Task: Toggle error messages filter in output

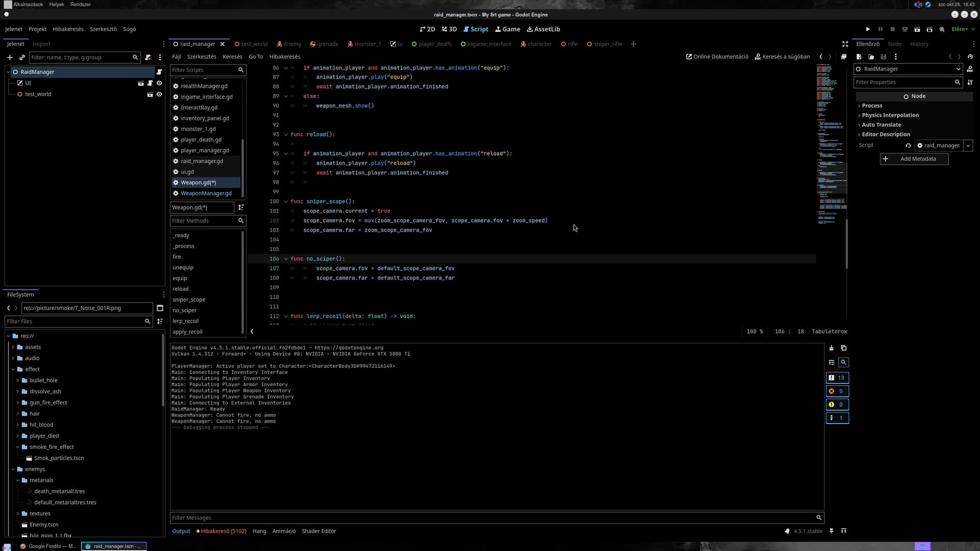Action: (x=837, y=391)
